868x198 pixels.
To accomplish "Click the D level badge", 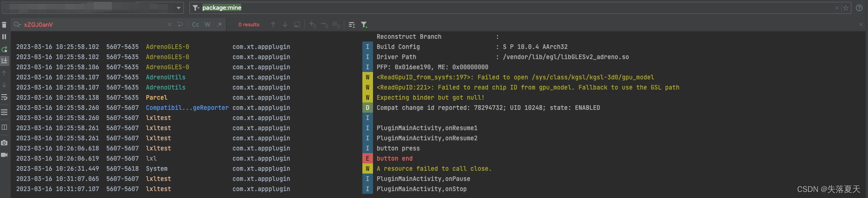I will (x=367, y=108).
